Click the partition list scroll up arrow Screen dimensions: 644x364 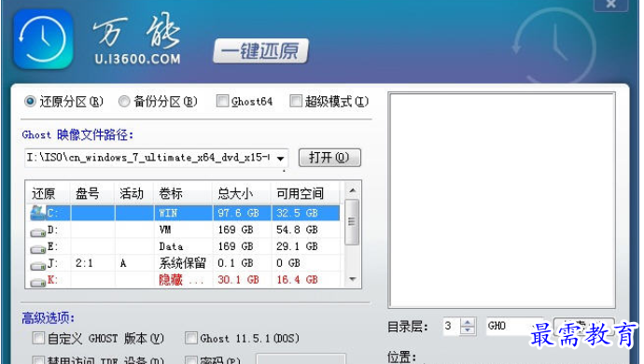(x=352, y=190)
